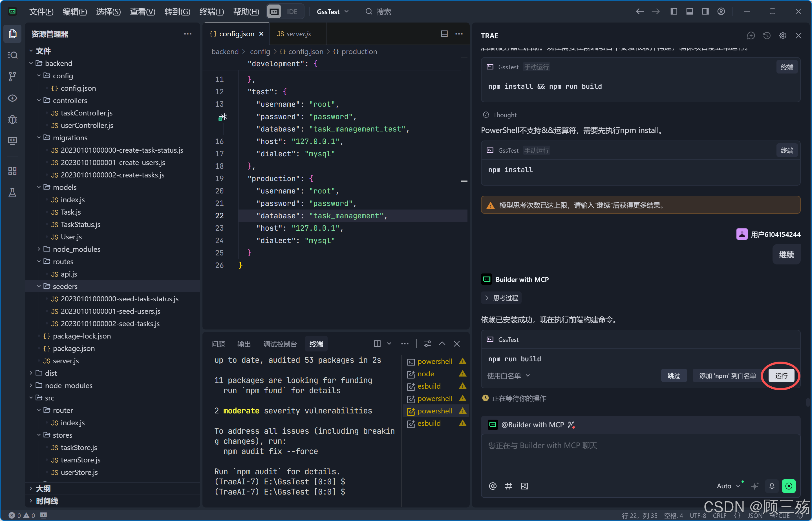Viewport: 812px width, 521px height.
Task: Start a new chat in TRAE panel
Action: point(751,35)
